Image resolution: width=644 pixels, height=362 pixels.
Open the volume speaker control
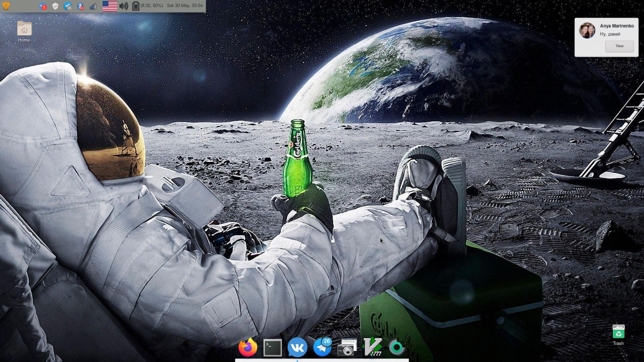pos(124,6)
